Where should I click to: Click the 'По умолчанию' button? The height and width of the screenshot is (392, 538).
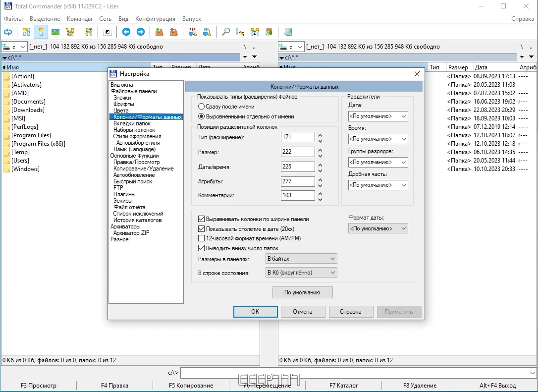click(302, 292)
